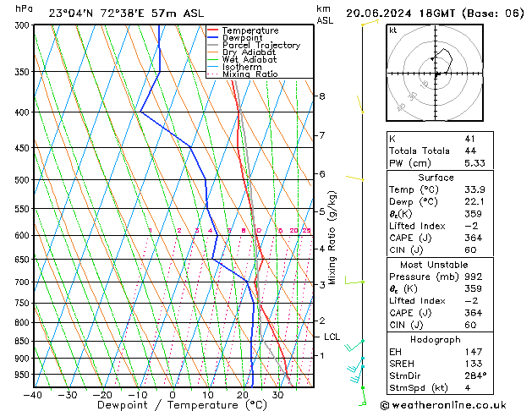Click the 'StmSpd (kt)' row label
The width and height of the screenshot is (532, 411).
[419, 387]
